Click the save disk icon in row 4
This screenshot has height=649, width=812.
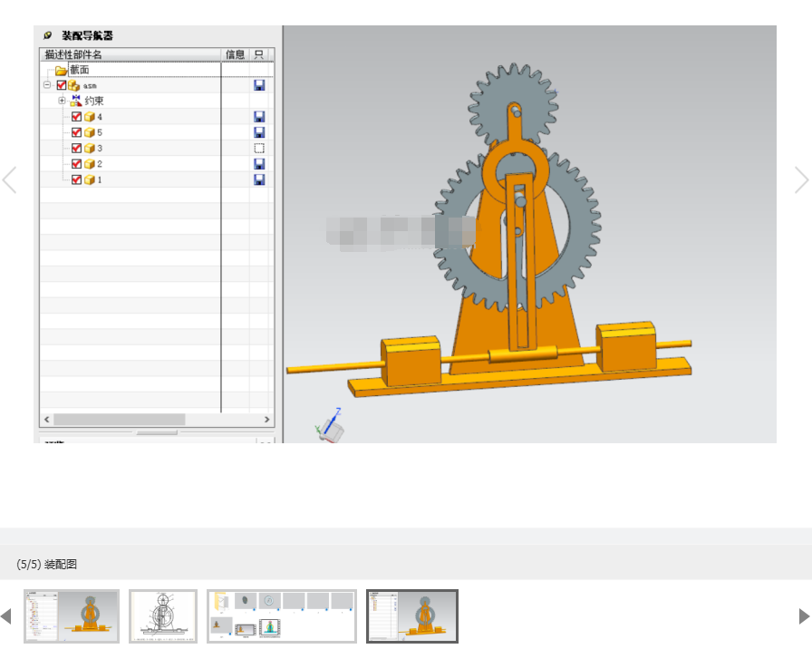click(x=259, y=117)
